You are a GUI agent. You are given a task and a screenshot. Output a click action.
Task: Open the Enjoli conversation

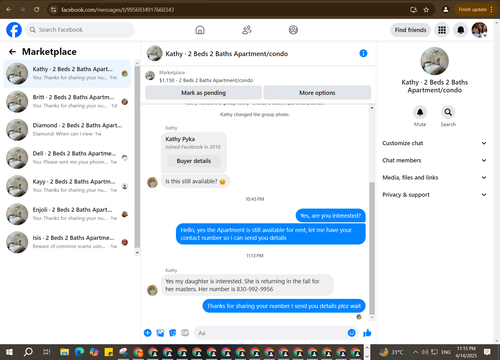coord(67,214)
